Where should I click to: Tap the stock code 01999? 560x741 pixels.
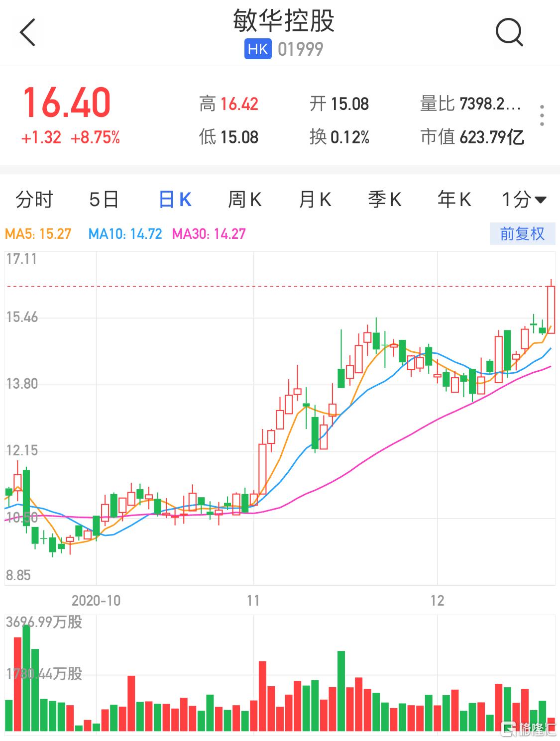point(301,49)
